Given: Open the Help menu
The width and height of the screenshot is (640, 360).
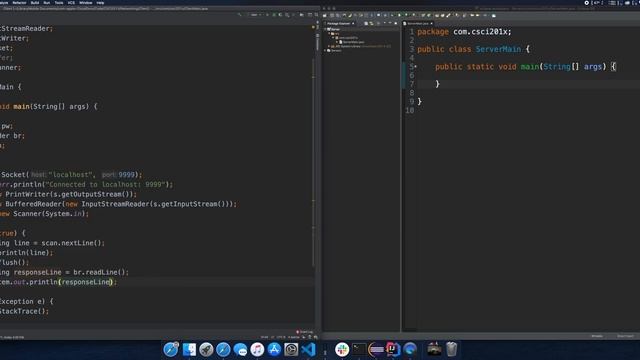Looking at the screenshot, I should pyautogui.click(x=100, y=2).
